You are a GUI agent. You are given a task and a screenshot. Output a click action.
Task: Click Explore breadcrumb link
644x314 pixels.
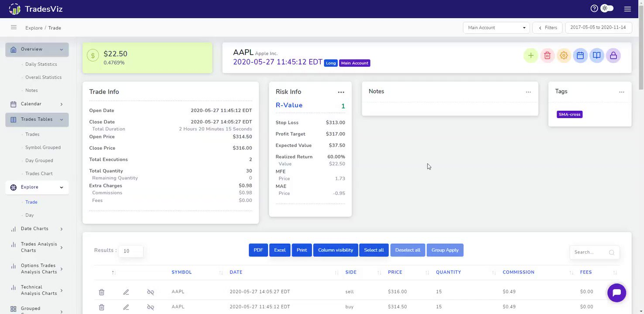tap(34, 28)
